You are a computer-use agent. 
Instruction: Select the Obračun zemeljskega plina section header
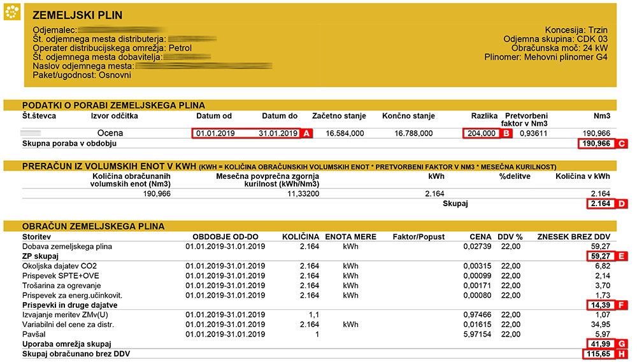tap(94, 226)
